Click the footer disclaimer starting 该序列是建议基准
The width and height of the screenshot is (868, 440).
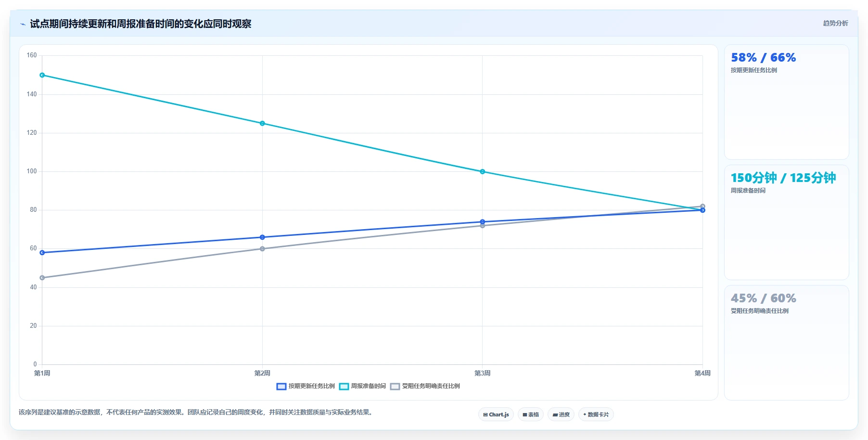[196, 412]
